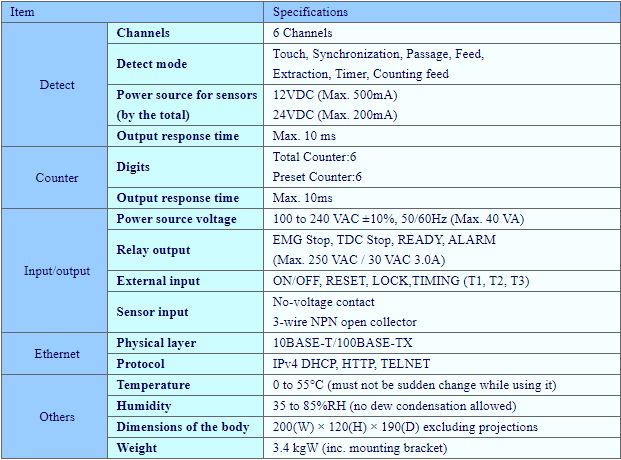Click the Channels row label
Image resolution: width=621 pixels, height=460 pixels.
[143, 33]
